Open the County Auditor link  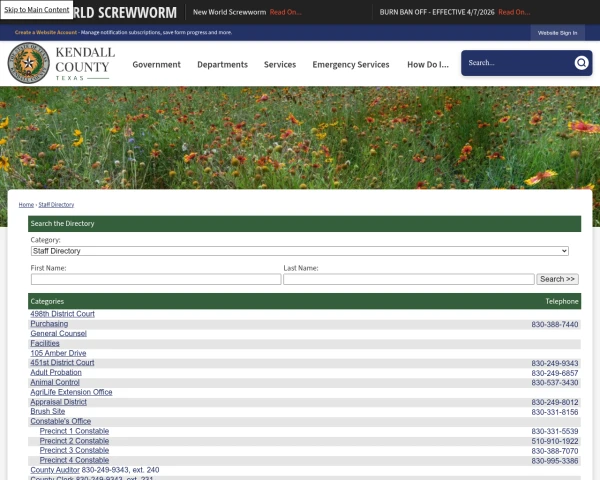[x=55, y=470]
